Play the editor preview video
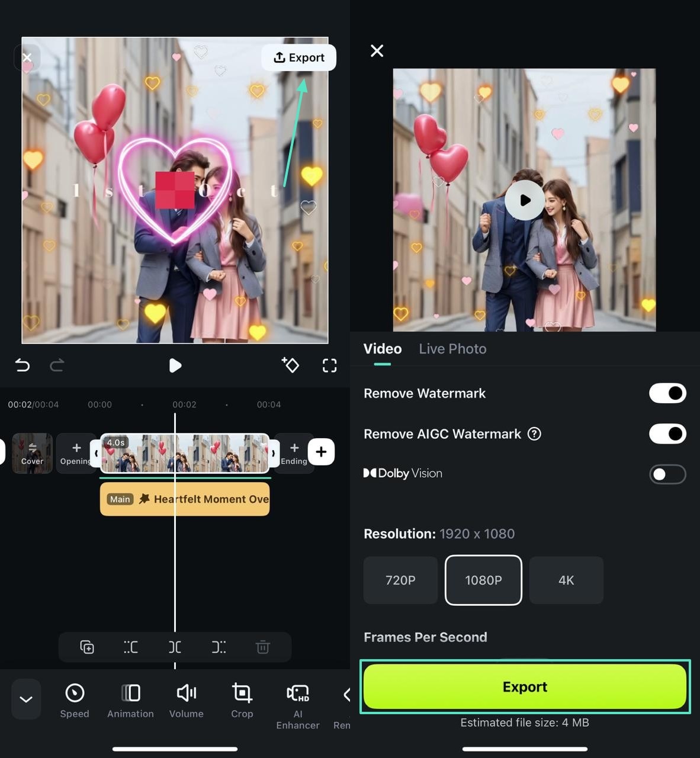Image resolution: width=700 pixels, height=758 pixels. pyautogui.click(x=175, y=365)
